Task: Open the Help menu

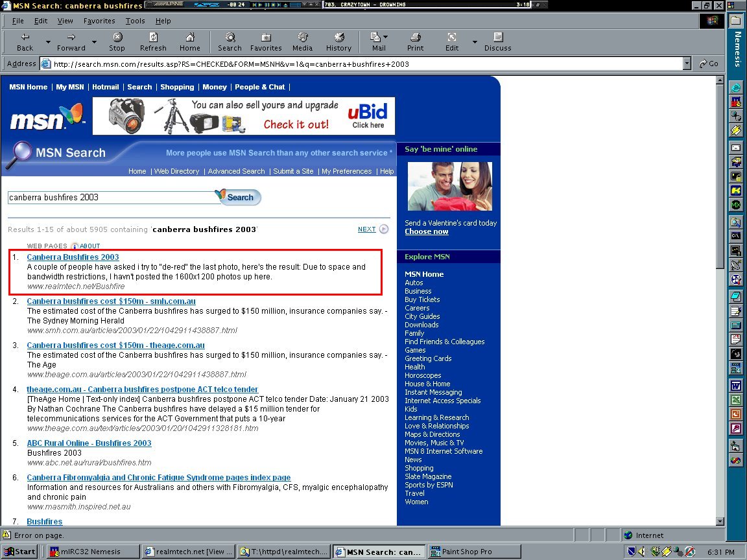Action: tap(163, 21)
